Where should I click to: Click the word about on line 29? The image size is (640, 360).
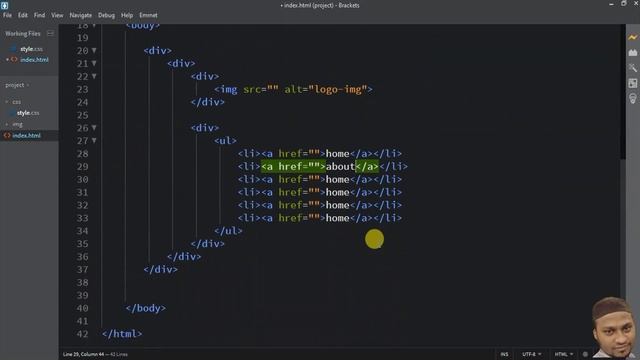340,167
